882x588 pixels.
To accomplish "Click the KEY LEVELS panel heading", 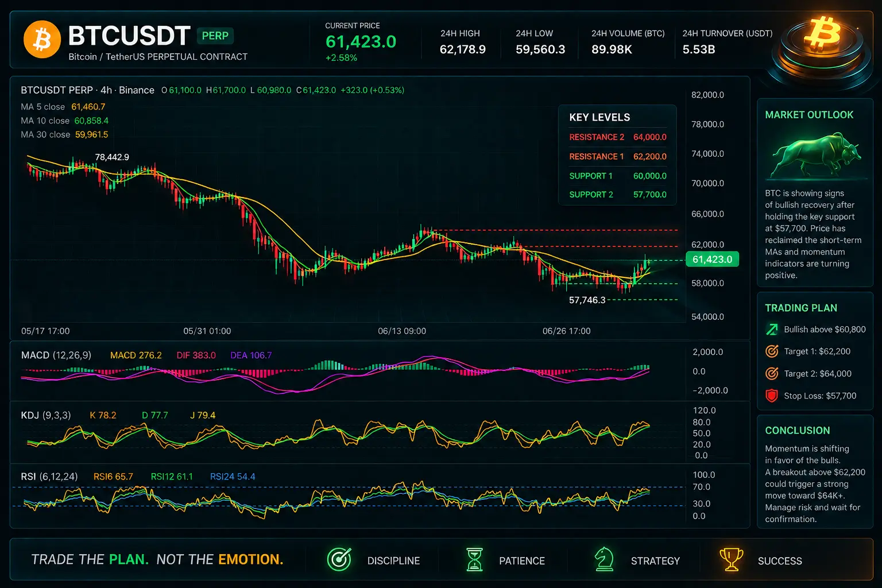I will (x=599, y=118).
